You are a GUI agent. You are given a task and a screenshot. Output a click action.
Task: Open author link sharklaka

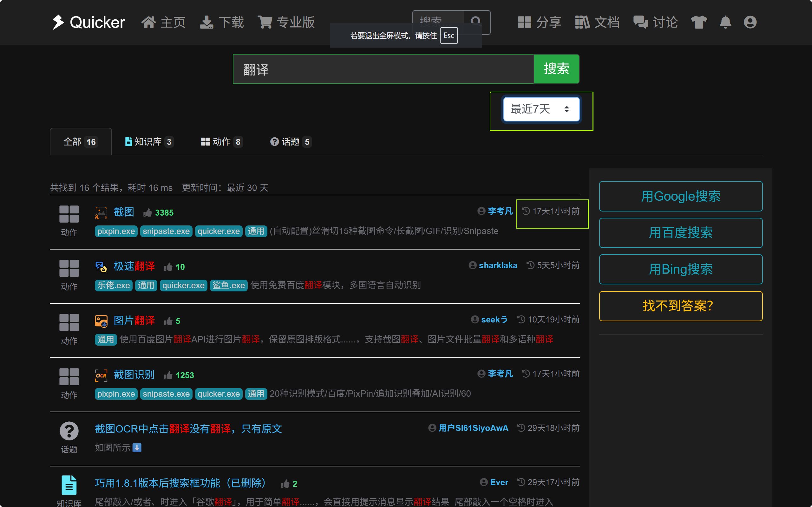click(498, 265)
